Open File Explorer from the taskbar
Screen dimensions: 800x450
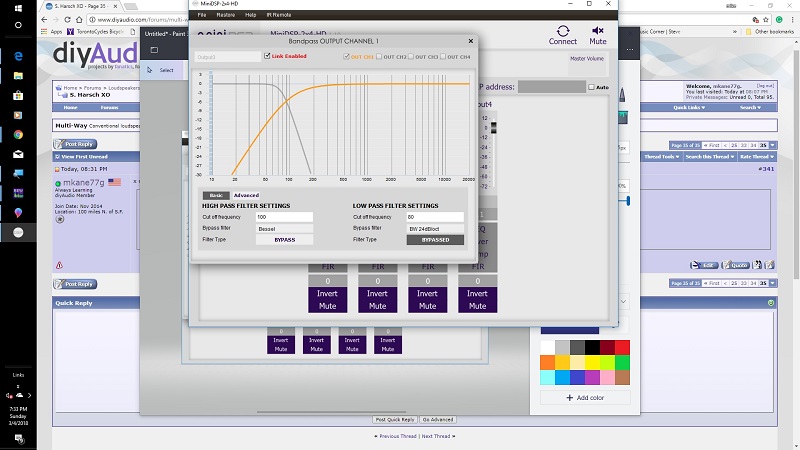[x=18, y=76]
